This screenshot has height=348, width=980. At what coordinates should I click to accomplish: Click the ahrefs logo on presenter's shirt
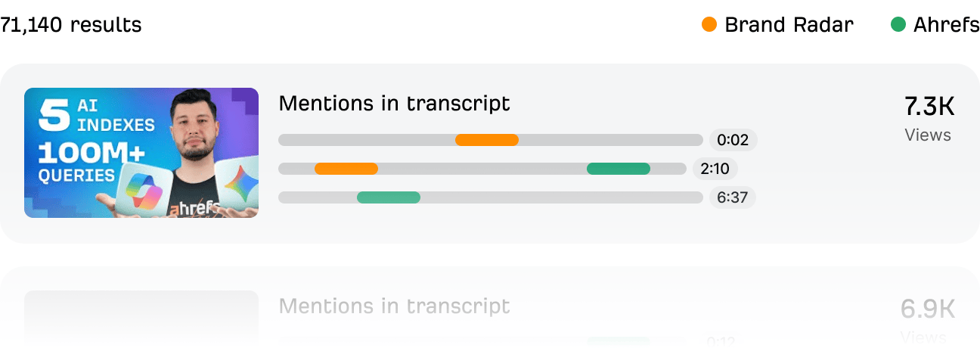194,207
